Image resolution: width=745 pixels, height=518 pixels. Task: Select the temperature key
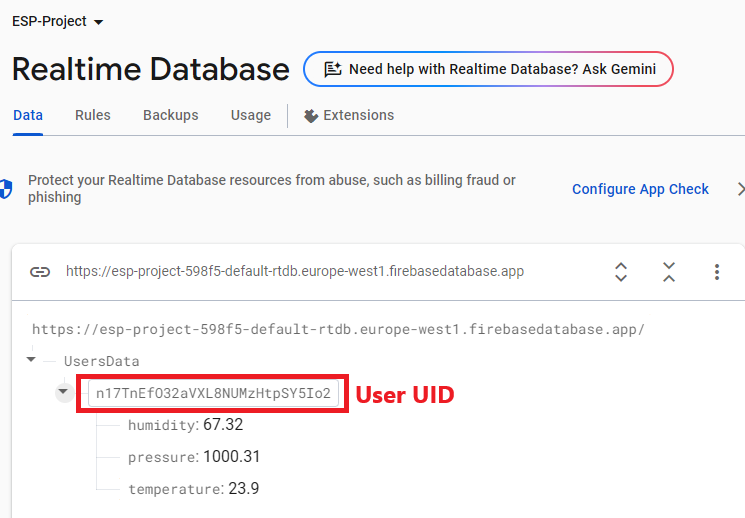[x=174, y=489]
